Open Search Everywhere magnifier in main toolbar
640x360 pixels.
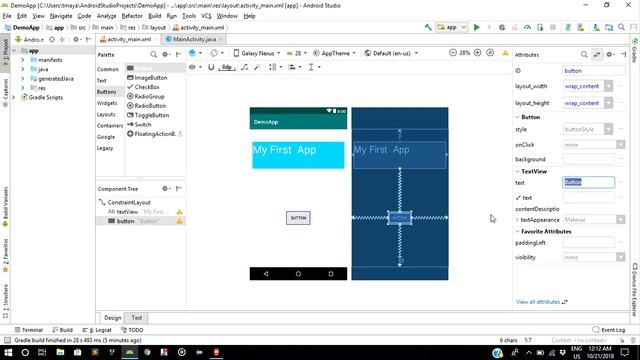coord(621,27)
